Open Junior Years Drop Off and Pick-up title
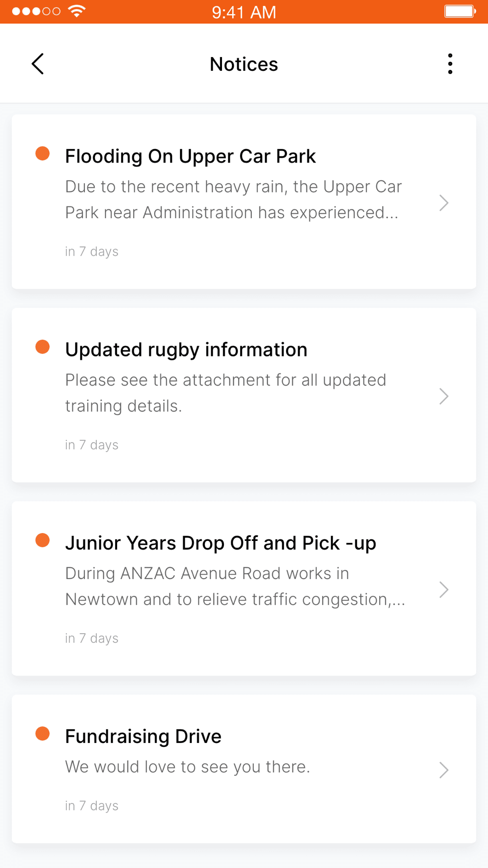This screenshot has width=488, height=868. [x=221, y=543]
